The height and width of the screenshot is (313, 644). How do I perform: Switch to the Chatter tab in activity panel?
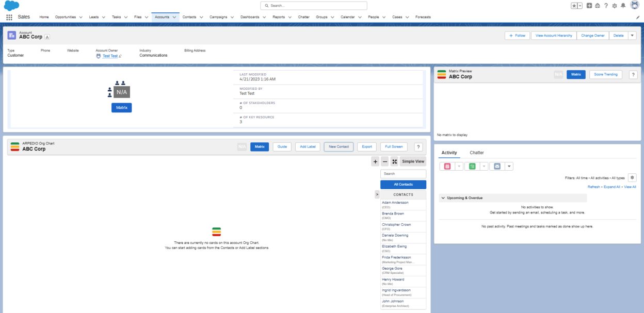477,153
